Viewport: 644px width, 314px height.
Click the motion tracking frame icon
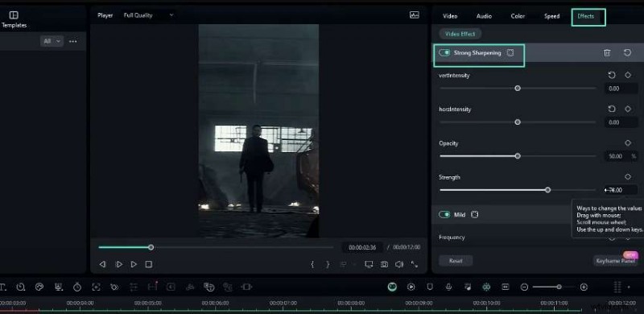96,287
